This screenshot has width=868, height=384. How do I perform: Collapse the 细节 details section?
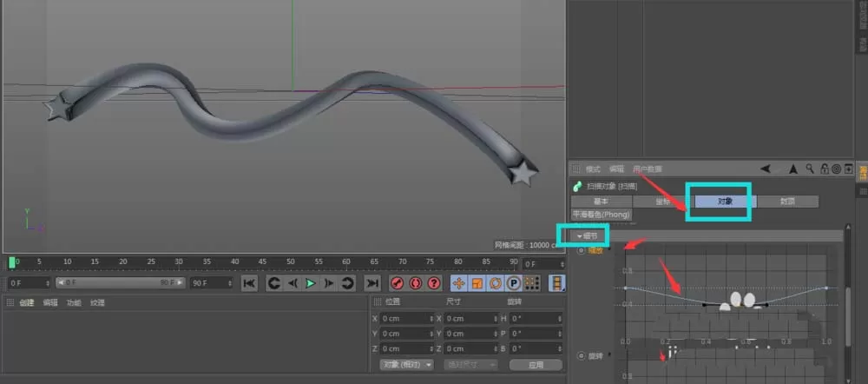pos(588,235)
